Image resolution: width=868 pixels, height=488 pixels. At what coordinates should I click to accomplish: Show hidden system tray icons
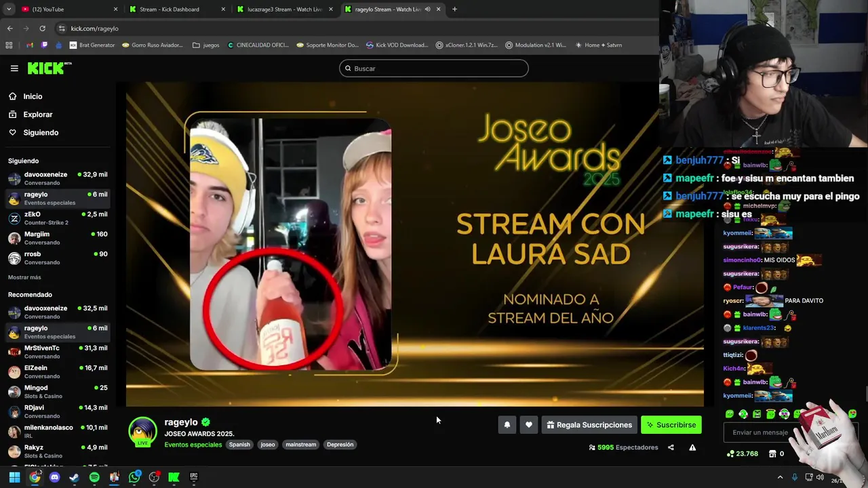point(780,478)
